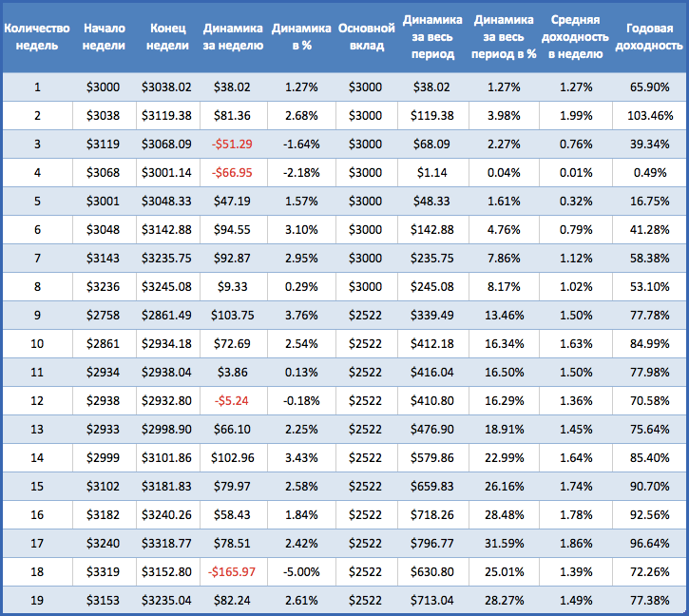689x616 pixels.
Task: Click the 0.04% cell in week 4
Action: tap(504, 173)
